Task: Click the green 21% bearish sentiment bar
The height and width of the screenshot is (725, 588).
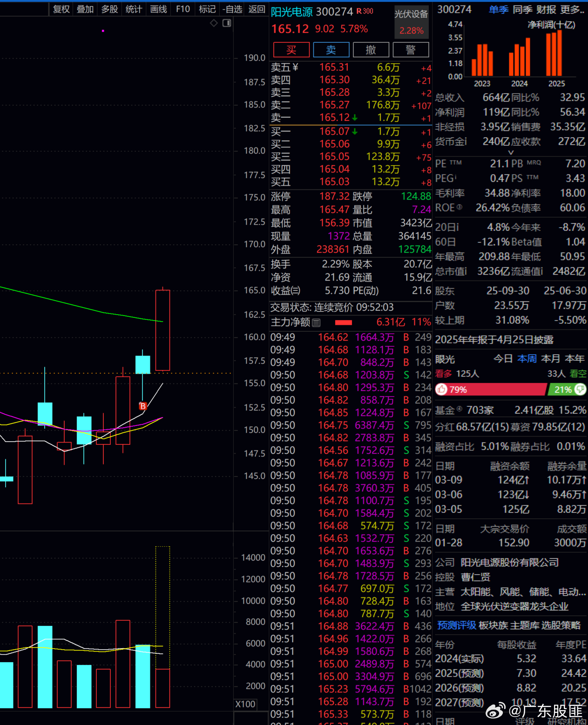Action: tap(567, 389)
